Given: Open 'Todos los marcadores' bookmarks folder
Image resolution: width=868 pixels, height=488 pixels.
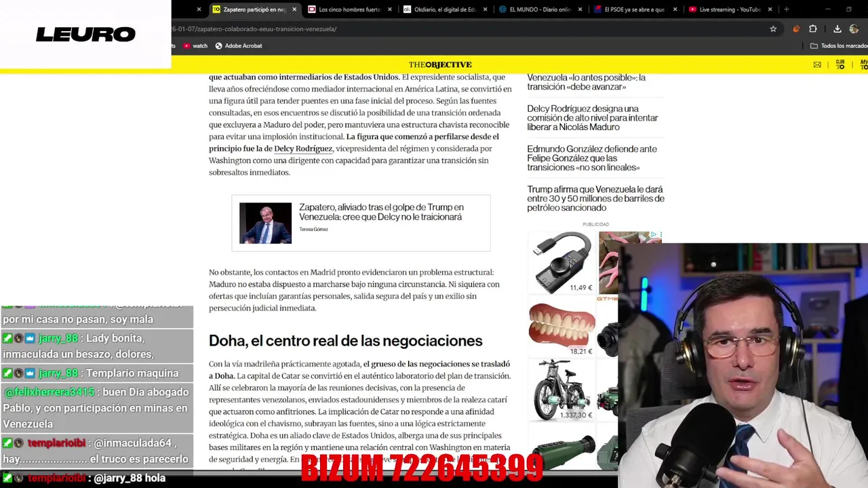Looking at the screenshot, I should (x=839, y=46).
